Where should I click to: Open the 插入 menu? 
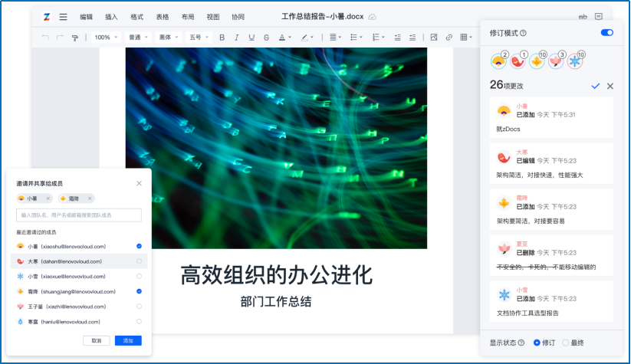point(111,17)
